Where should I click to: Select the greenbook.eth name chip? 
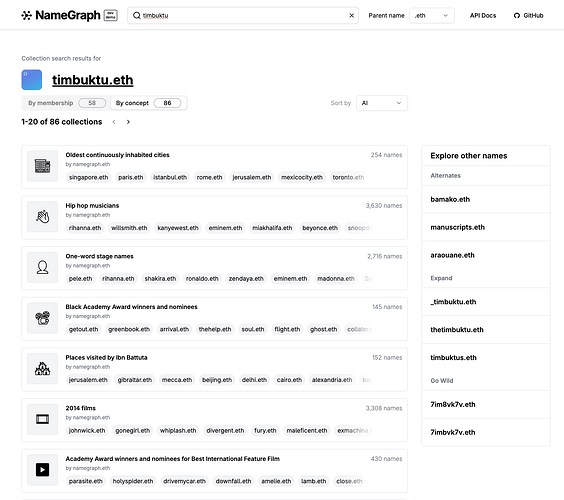tap(129, 329)
